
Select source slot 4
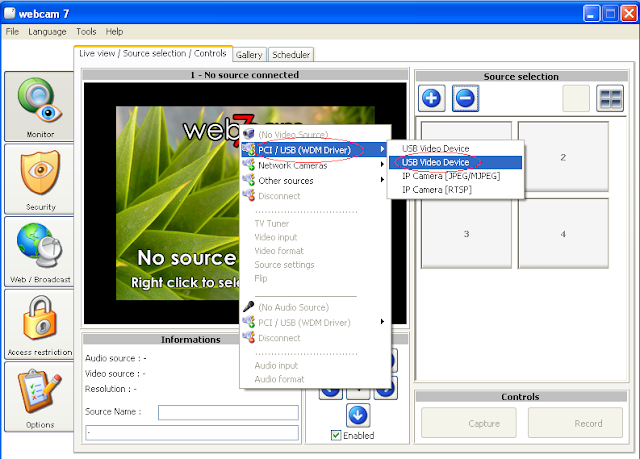(563, 234)
